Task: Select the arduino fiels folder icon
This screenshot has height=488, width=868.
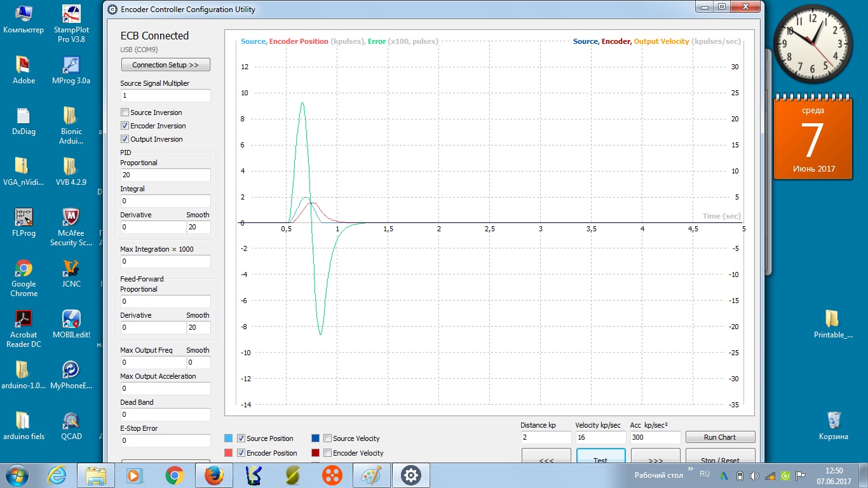Action: click(24, 425)
